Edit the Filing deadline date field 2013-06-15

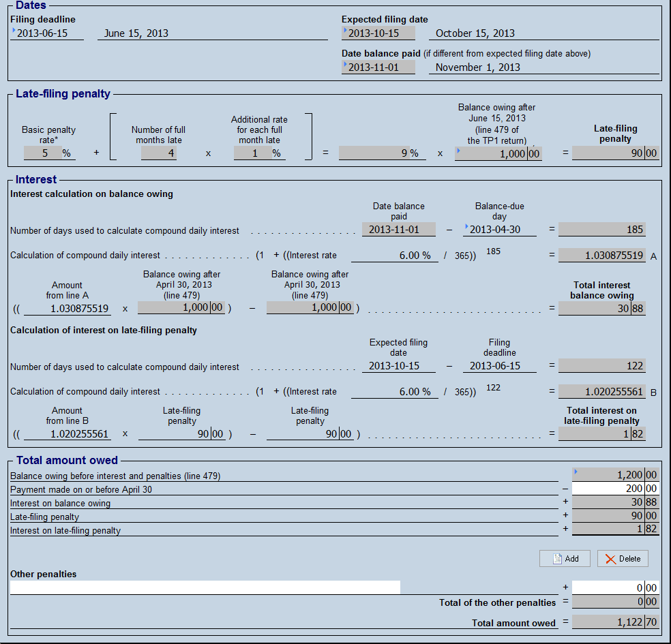pyautogui.click(x=47, y=33)
